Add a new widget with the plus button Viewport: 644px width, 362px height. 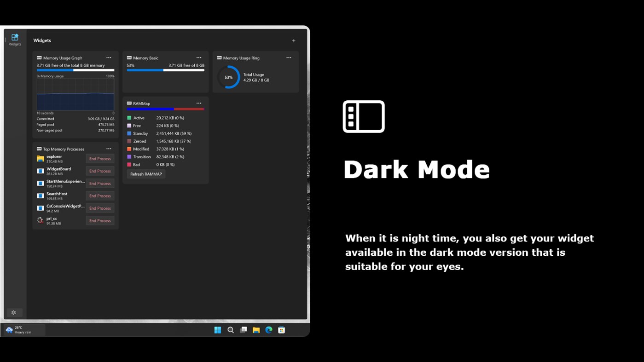coord(294,40)
